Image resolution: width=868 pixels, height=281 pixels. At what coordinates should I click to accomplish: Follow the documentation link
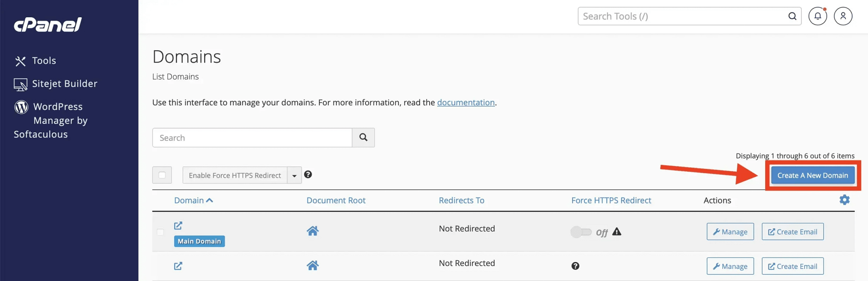coord(466,103)
